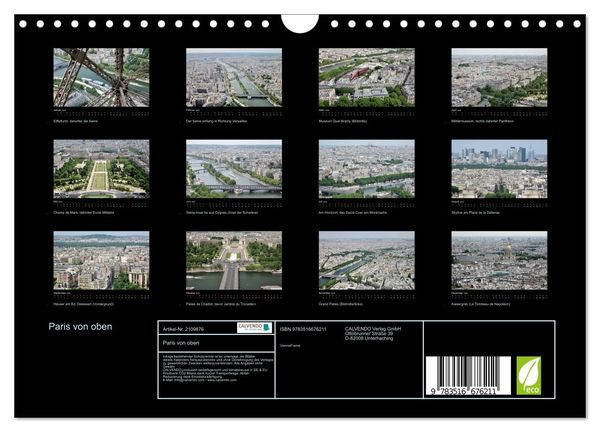Image resolution: width=600 pixels, height=432 pixels.
Task: Click the 'CALVENDO Verlag GmbH' address line
Action: pyautogui.click(x=373, y=329)
